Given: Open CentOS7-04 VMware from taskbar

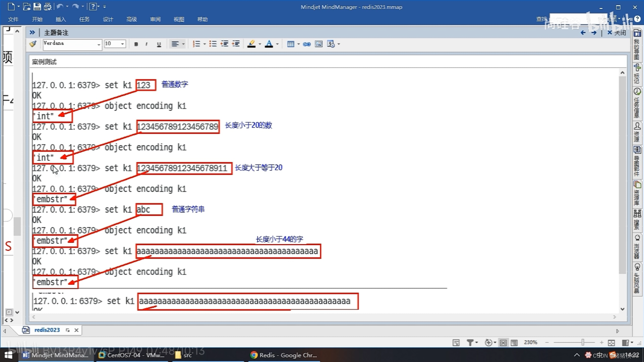Looking at the screenshot, I should click(x=132, y=355).
